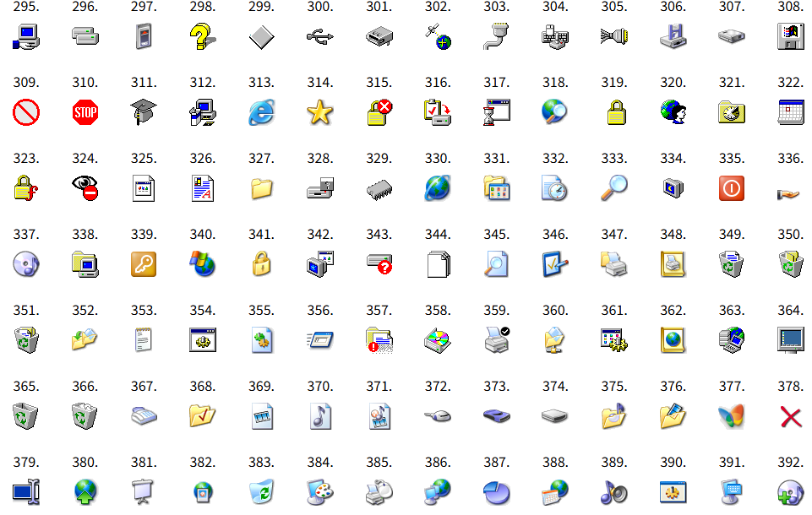Image resolution: width=812 pixels, height=515 pixels.
Task: Select the checkbox with pen icon 346
Action: (555, 264)
